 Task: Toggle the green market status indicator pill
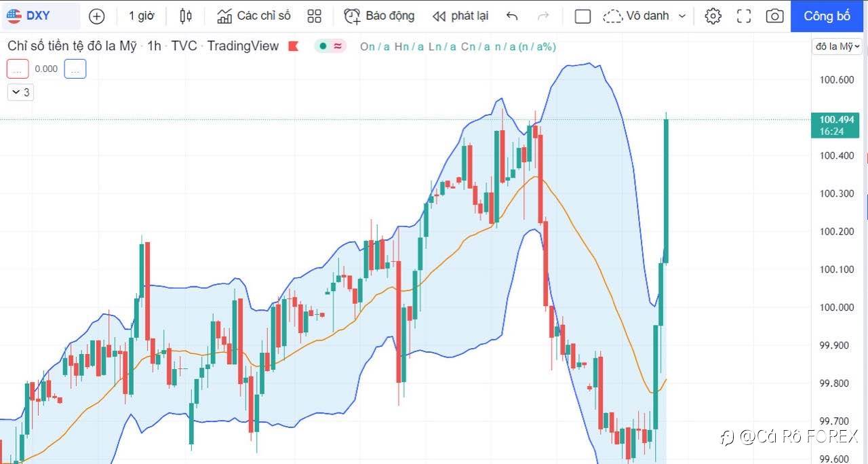[x=330, y=46]
